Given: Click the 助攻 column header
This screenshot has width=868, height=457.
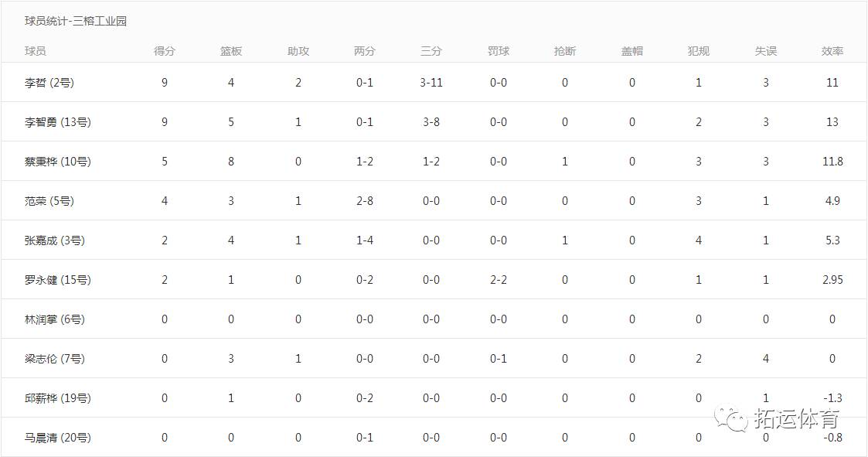Looking at the screenshot, I should [x=298, y=51].
